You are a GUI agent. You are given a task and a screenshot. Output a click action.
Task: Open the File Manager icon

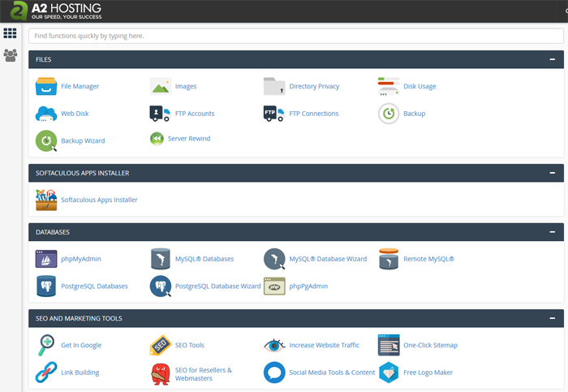(46, 86)
